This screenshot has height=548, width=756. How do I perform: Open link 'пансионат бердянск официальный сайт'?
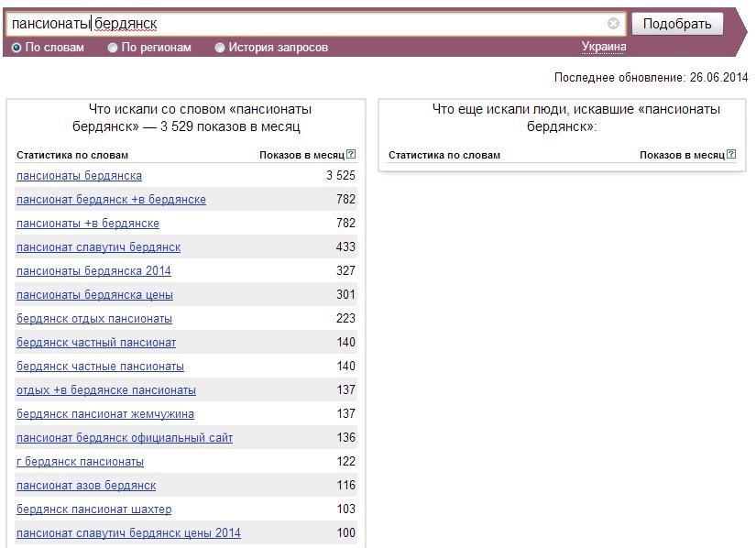point(125,438)
